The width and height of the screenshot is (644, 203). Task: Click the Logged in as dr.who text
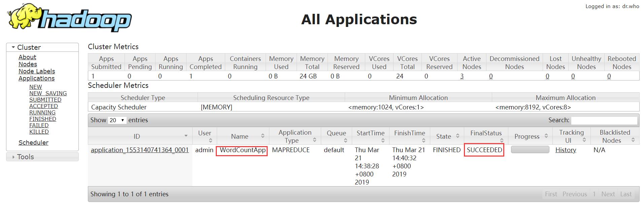[x=612, y=6]
